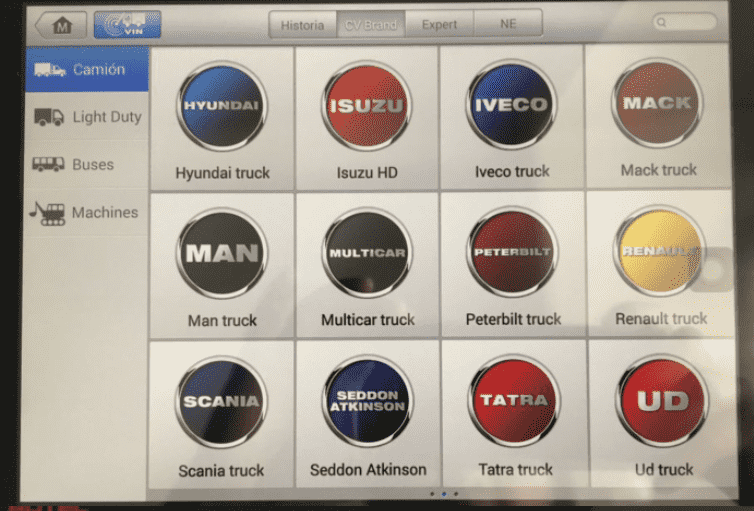Open the Renault brand badge

point(659,251)
